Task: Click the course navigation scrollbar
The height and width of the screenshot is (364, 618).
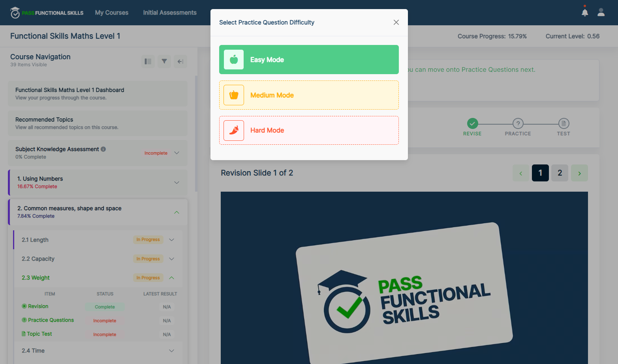Action: pos(196,134)
